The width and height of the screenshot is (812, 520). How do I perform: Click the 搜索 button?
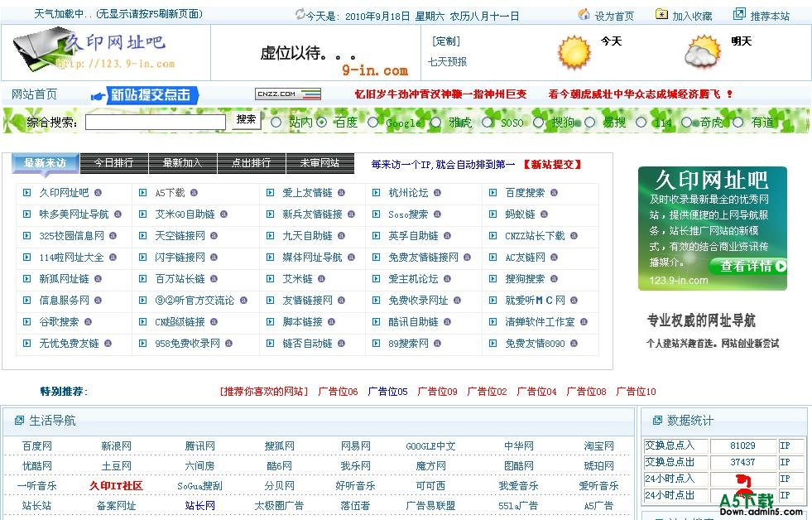point(246,120)
